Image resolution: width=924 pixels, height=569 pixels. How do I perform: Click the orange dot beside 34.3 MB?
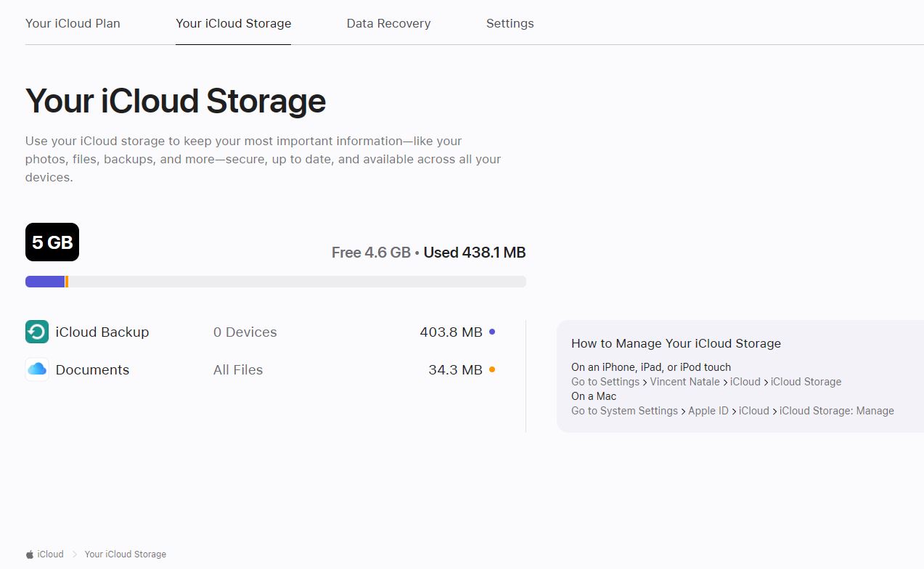(492, 369)
